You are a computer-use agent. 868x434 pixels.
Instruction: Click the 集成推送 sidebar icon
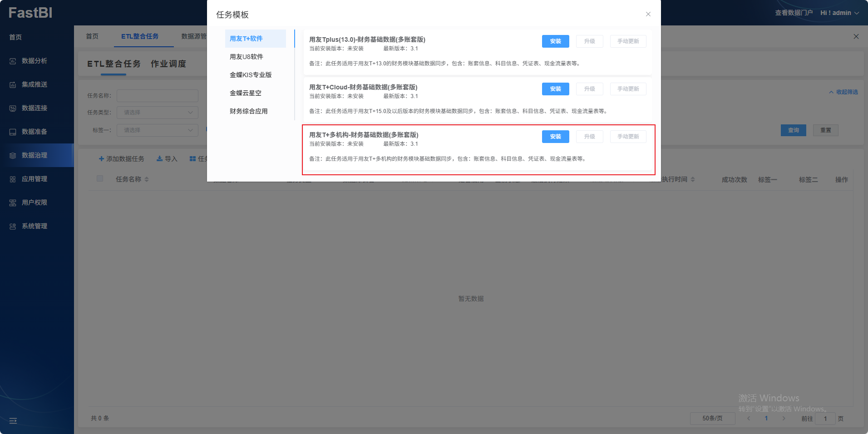[13, 85]
